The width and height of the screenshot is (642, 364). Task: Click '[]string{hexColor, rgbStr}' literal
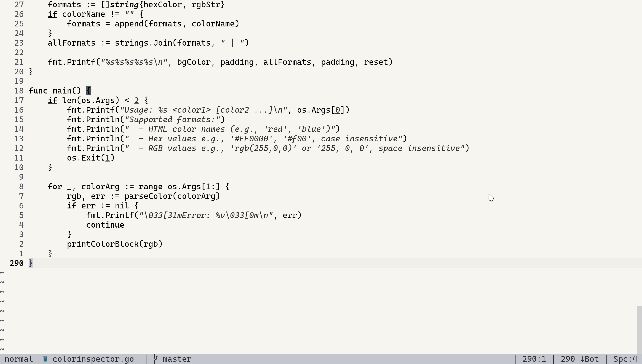point(163,4)
